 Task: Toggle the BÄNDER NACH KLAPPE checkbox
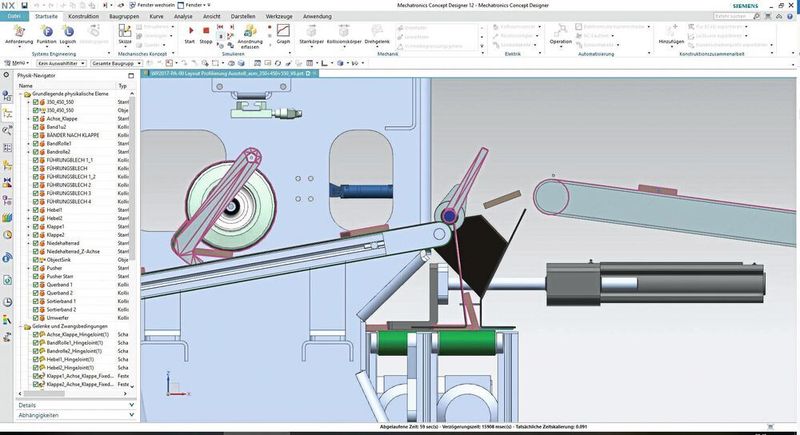pos(36,135)
